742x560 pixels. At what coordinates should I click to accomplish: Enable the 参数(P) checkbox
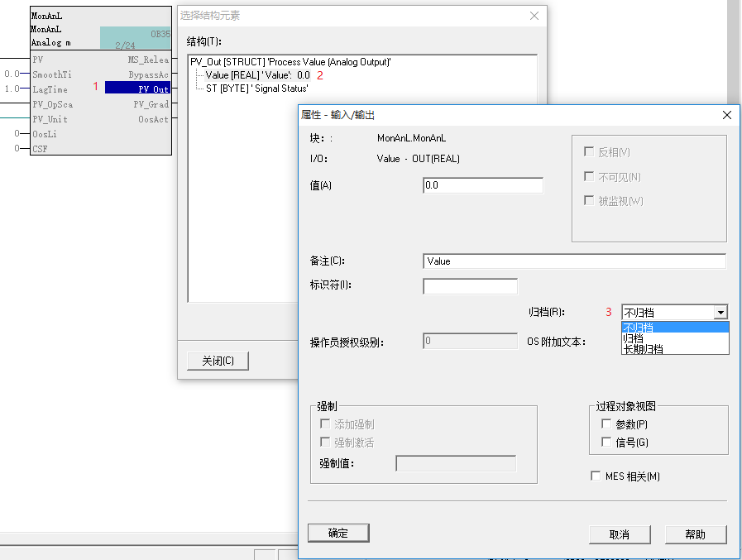[x=606, y=424]
